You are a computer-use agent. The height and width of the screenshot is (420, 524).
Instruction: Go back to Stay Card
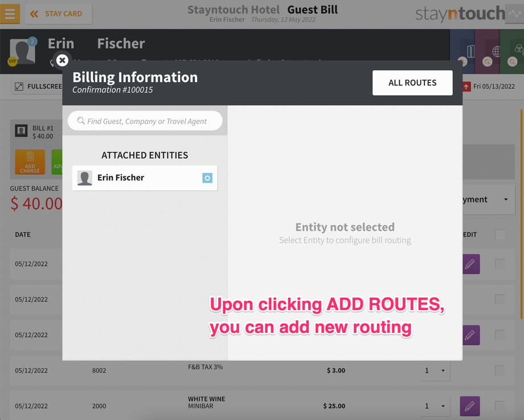[59, 14]
